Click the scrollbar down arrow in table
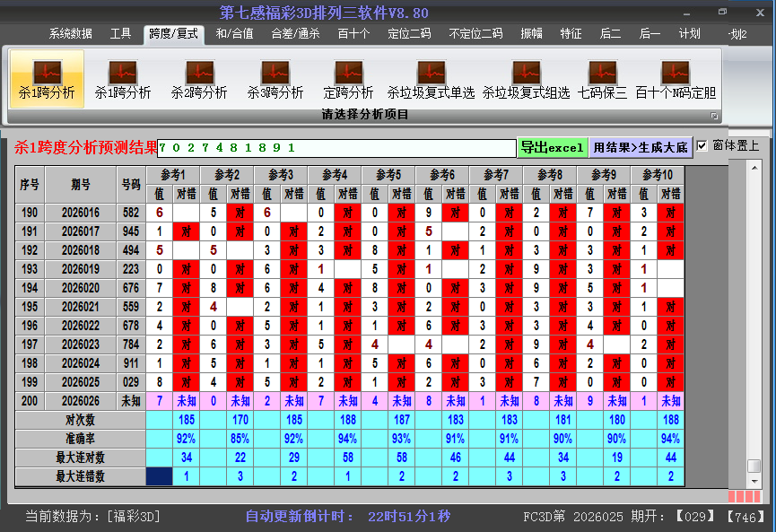The image size is (776, 532). pyautogui.click(x=754, y=480)
